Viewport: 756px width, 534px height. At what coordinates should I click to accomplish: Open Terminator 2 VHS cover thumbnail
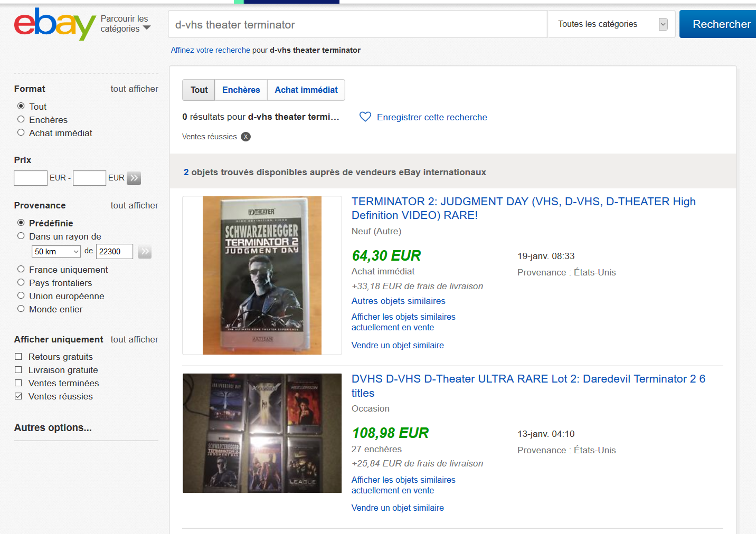pos(262,275)
